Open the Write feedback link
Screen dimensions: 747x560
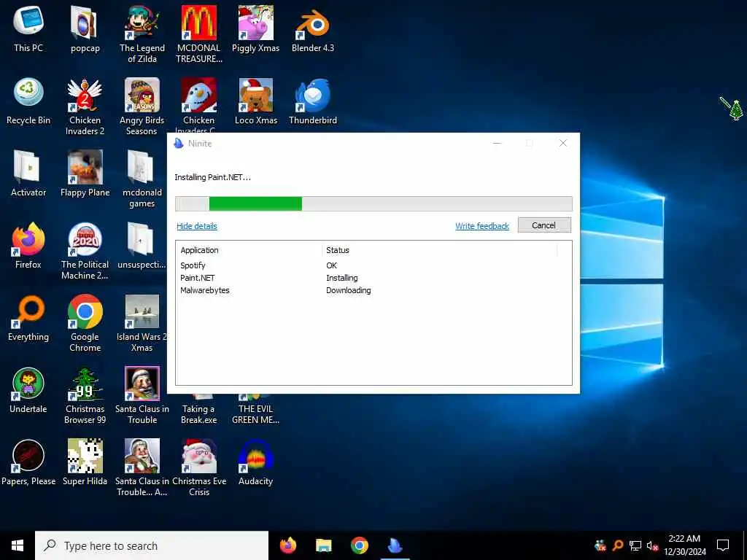pyautogui.click(x=482, y=226)
